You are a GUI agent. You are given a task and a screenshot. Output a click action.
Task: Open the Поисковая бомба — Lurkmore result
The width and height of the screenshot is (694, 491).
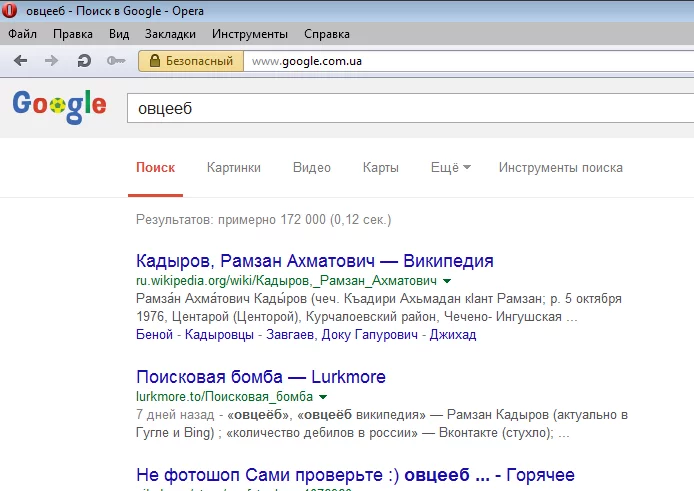tap(260, 377)
